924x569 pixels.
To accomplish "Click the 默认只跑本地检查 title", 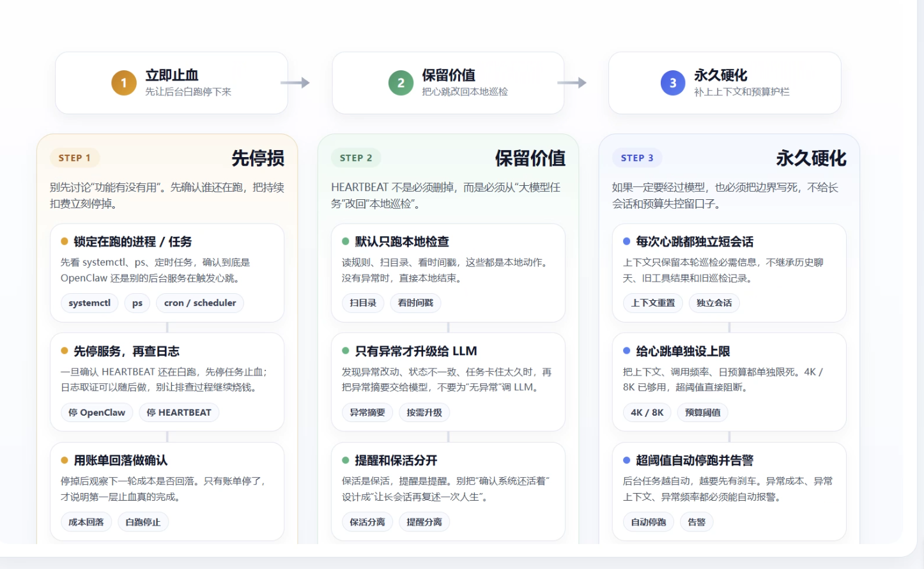I will click(402, 241).
